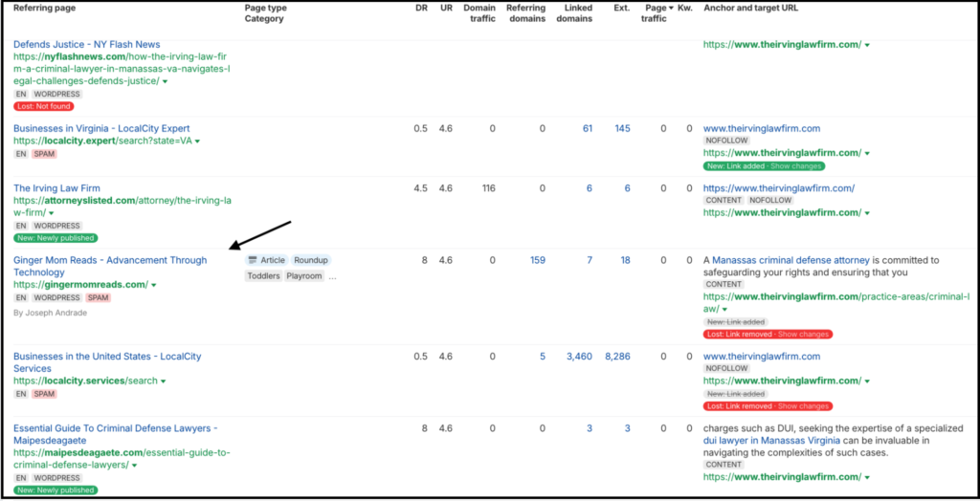Expand target URL dropdown in attorneyslisted row
Screen dimensions: 980x501
(867, 213)
